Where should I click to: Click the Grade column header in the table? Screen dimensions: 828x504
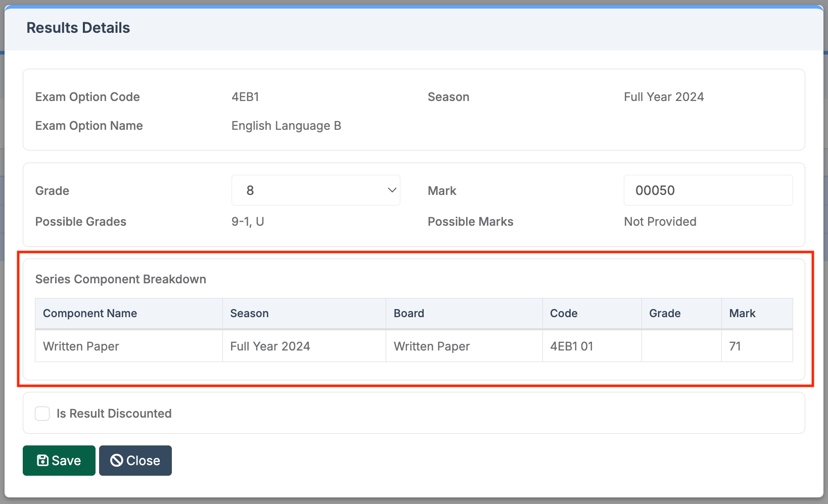[x=665, y=314]
